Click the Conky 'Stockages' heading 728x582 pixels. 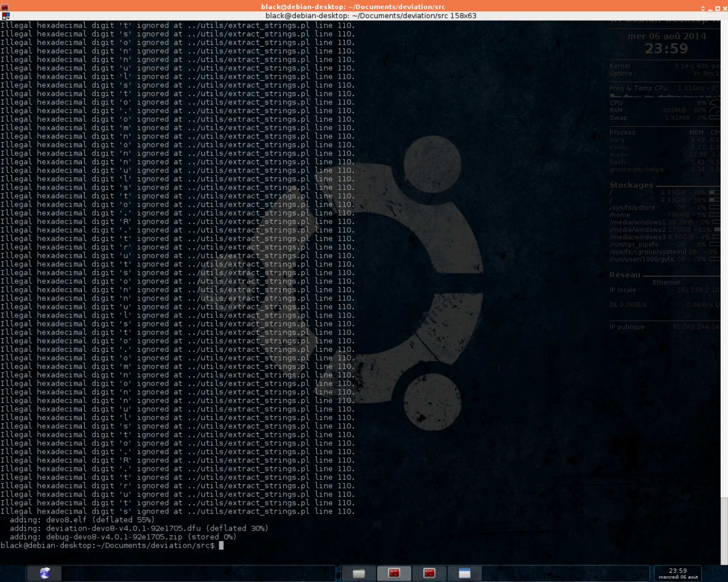(x=631, y=185)
